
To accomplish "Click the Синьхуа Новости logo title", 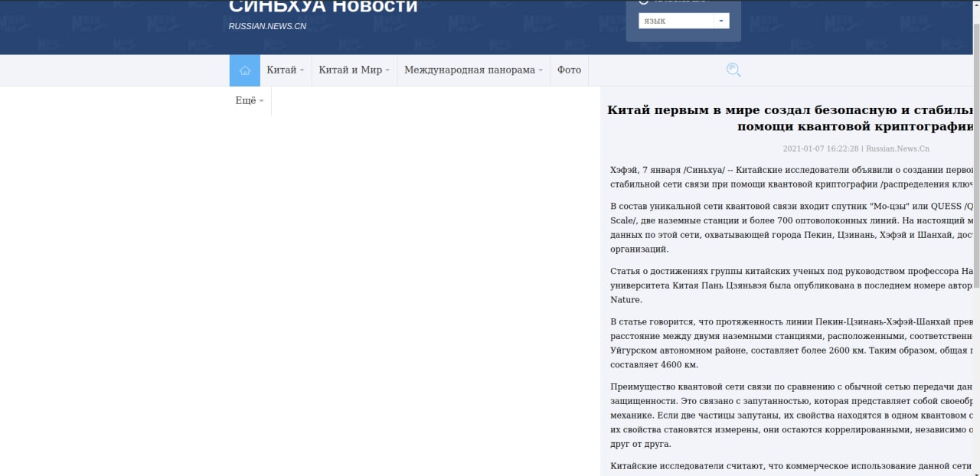I will (x=323, y=7).
